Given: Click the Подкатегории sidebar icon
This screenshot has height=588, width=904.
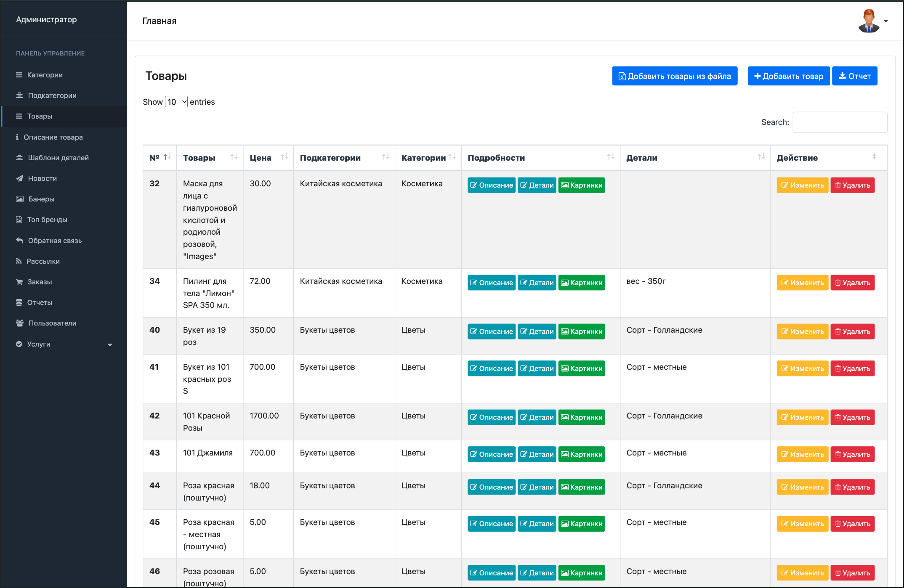Looking at the screenshot, I should [x=19, y=95].
